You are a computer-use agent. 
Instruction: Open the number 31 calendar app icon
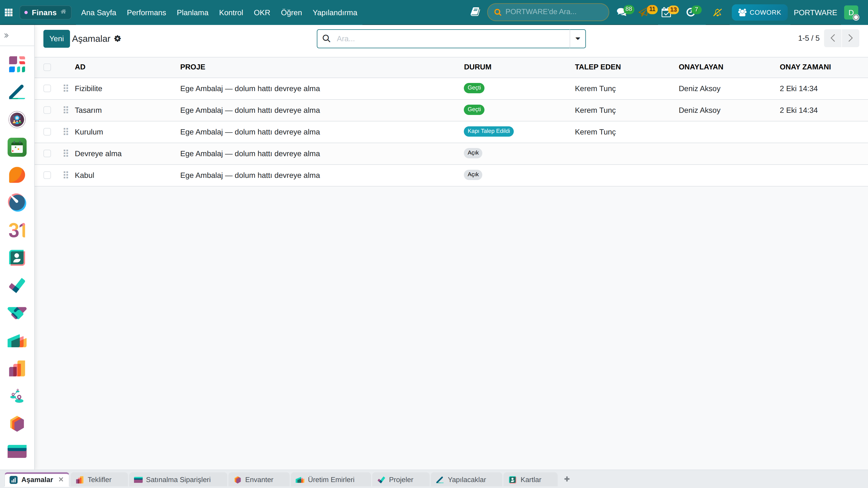[x=17, y=230]
